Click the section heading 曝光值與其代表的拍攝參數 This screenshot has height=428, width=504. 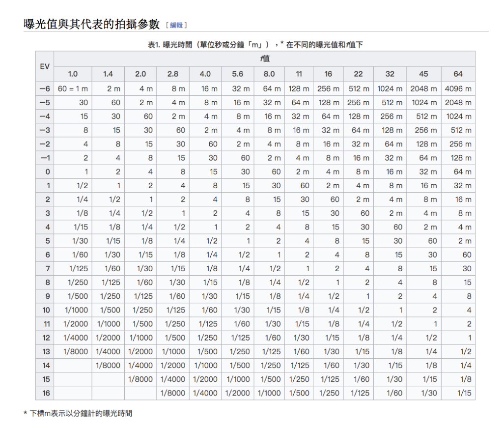point(92,24)
